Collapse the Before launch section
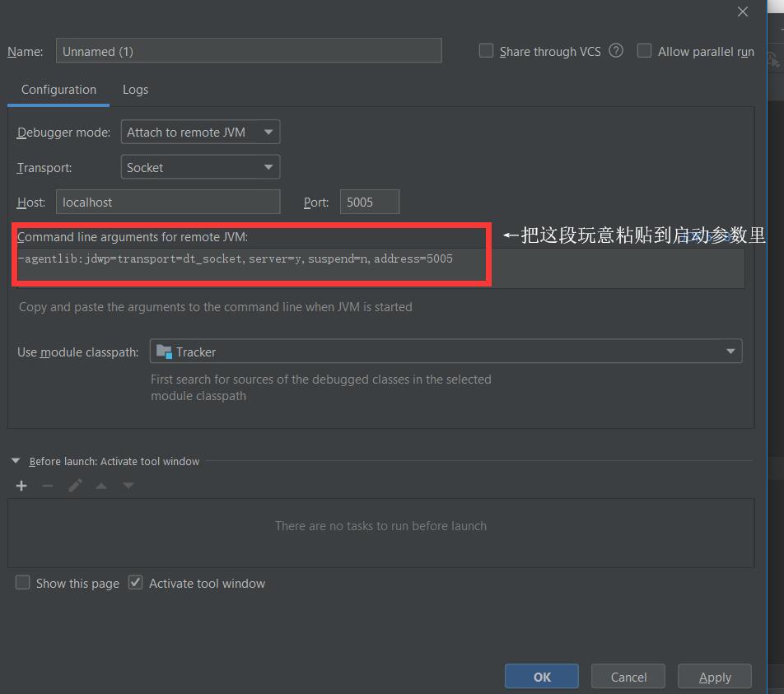Viewport: 784px width, 694px height. click(16, 461)
